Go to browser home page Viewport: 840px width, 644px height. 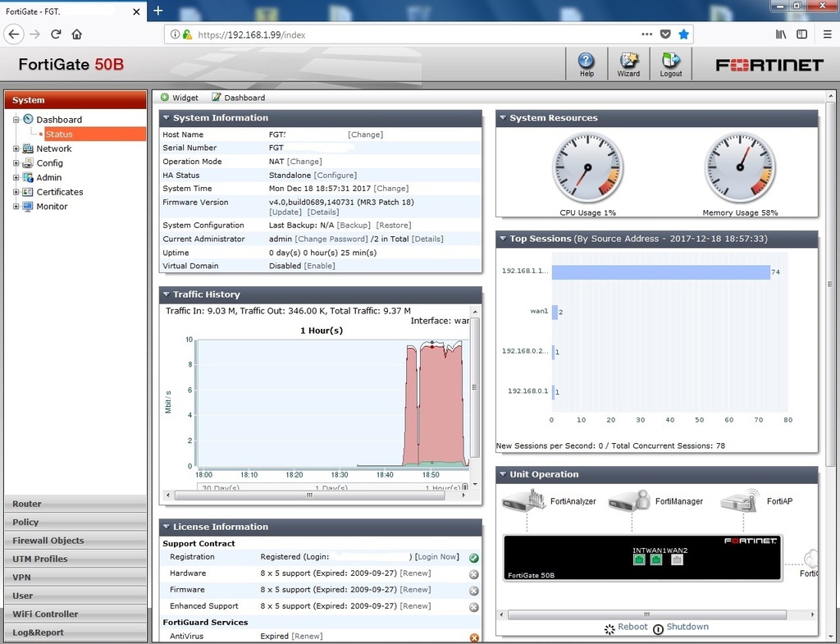[76, 34]
